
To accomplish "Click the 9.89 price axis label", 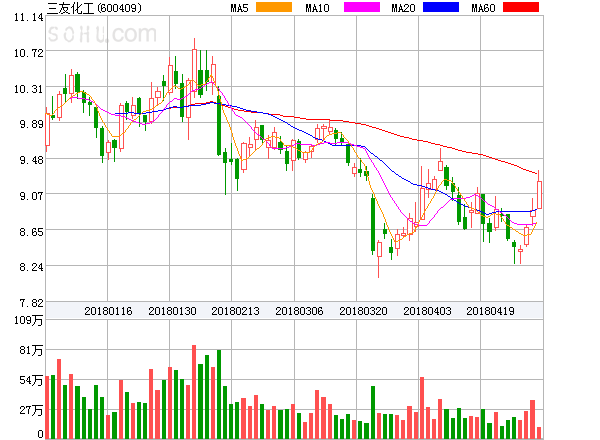I will click(x=32, y=124).
